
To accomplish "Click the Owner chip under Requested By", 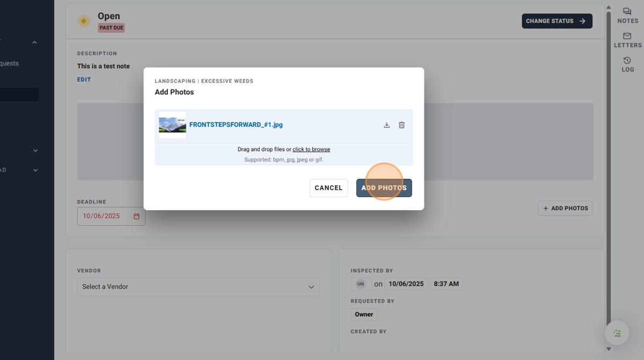I will pyautogui.click(x=364, y=314).
